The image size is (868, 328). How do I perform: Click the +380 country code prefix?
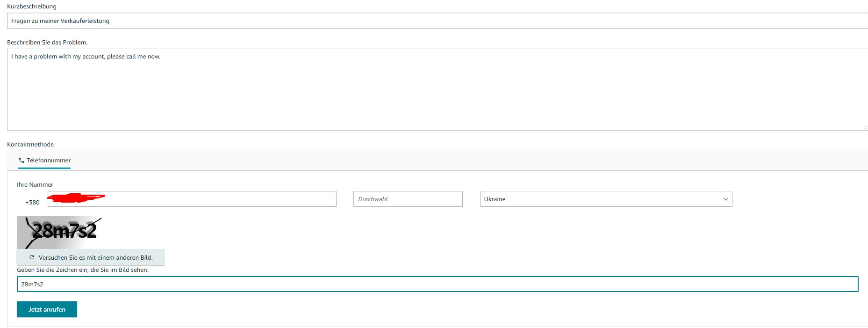32,203
